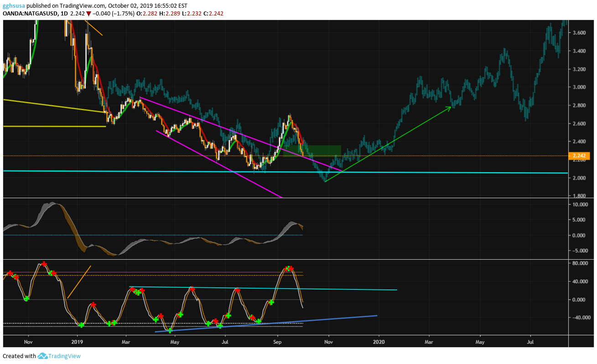Select the OANDA:NATGASUSD symbol label
Viewport: 597px width, 364px height.
31,14
